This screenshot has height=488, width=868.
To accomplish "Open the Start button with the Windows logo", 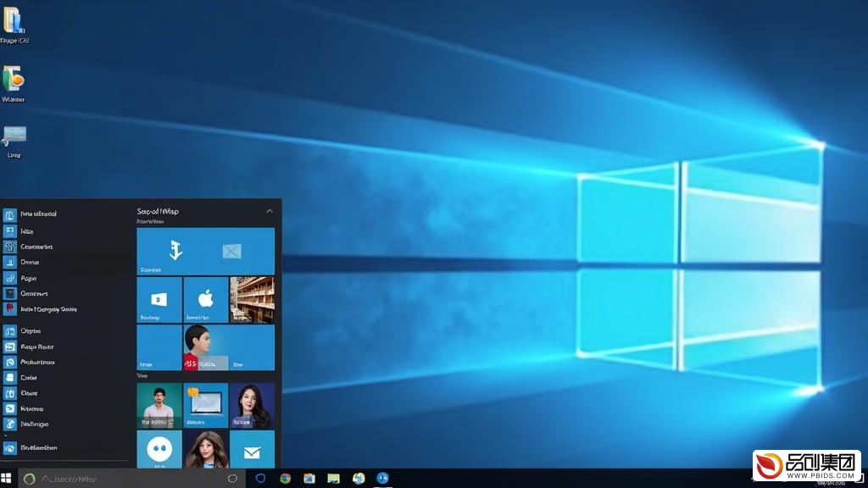I will [6, 478].
